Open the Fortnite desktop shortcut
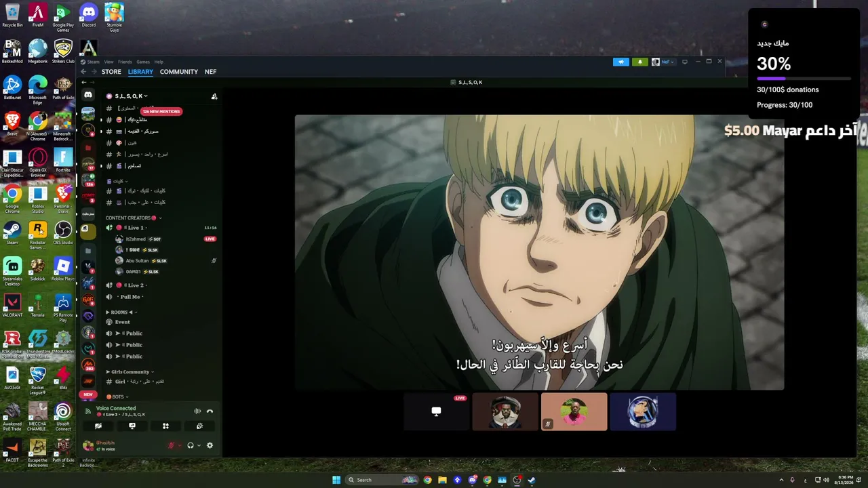 63,161
